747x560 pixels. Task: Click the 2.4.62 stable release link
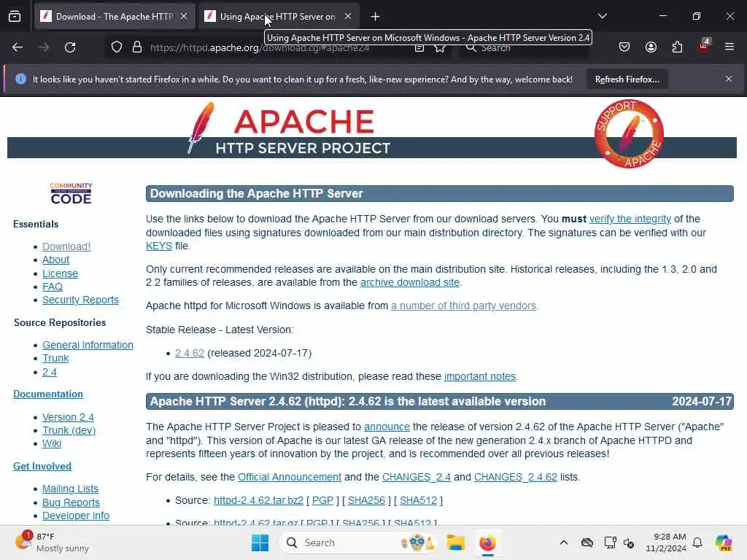[x=189, y=354]
